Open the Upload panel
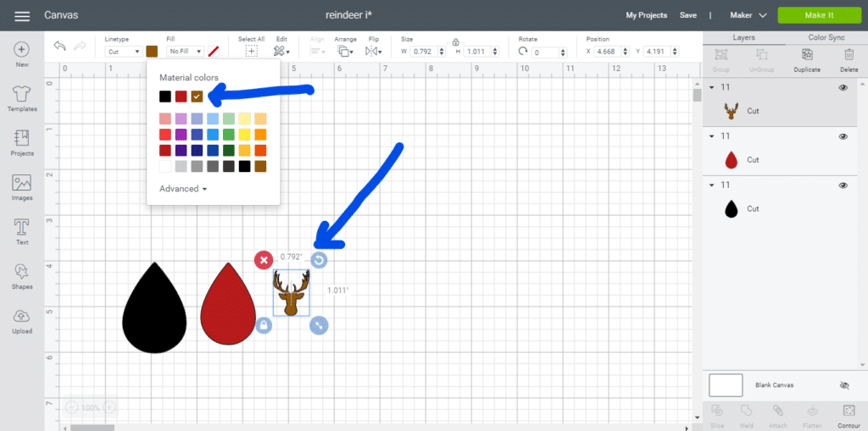The width and height of the screenshot is (868, 431). pos(21,316)
